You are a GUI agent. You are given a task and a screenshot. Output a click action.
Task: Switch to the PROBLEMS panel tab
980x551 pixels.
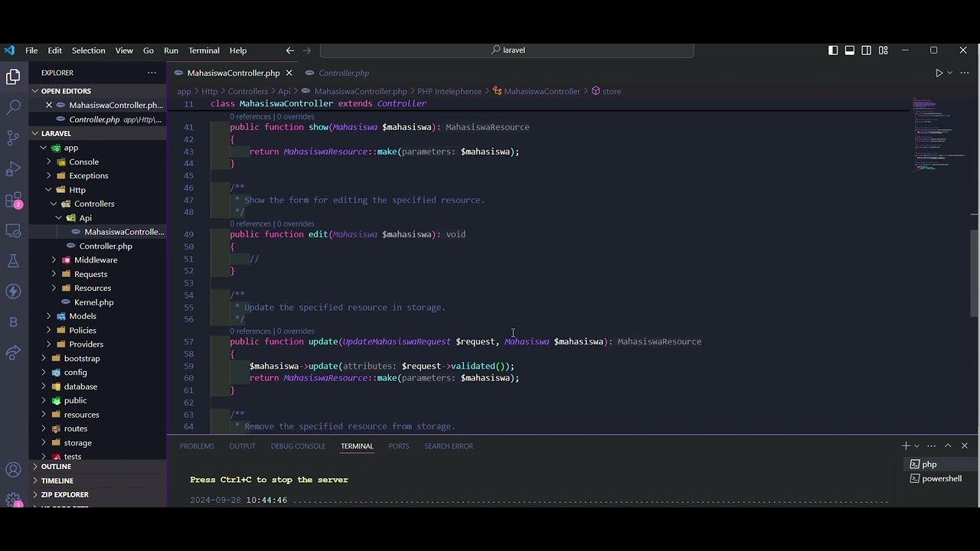coord(197,446)
